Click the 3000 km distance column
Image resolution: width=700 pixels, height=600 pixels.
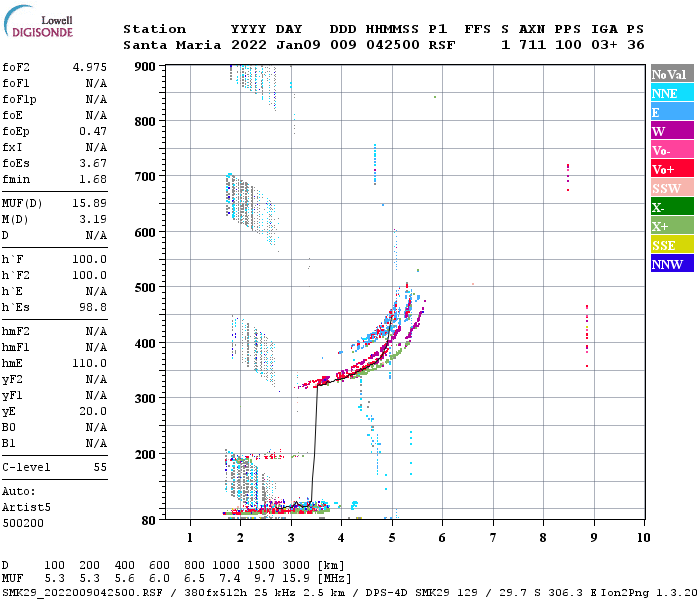pyautogui.click(x=296, y=566)
